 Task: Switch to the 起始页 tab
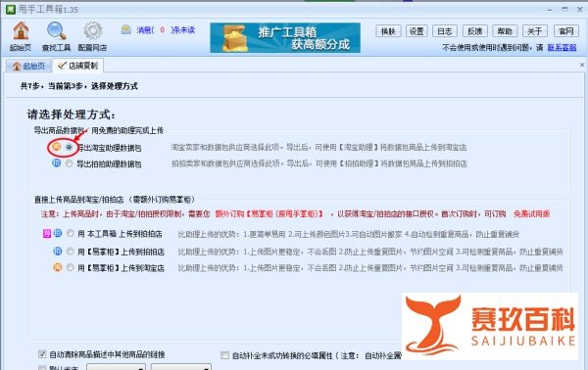pos(28,67)
